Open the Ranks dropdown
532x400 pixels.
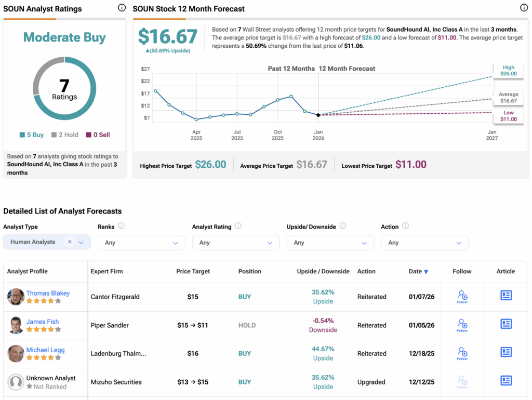141,243
